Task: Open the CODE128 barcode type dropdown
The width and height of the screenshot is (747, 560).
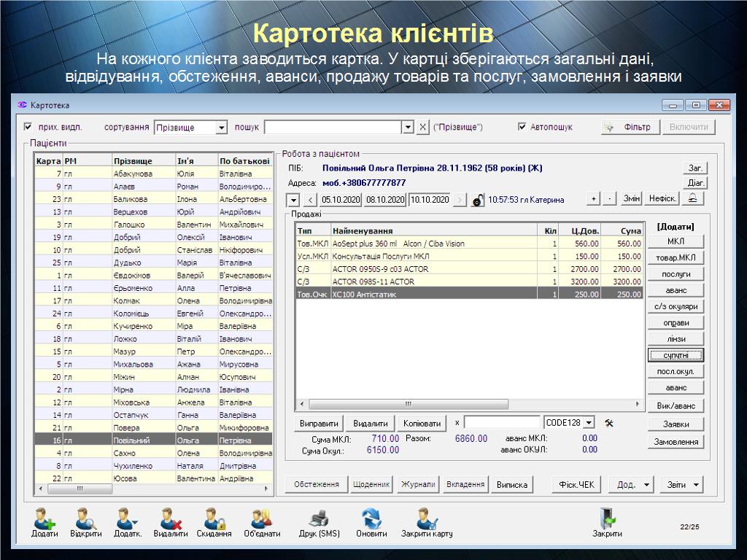Action: [588, 423]
